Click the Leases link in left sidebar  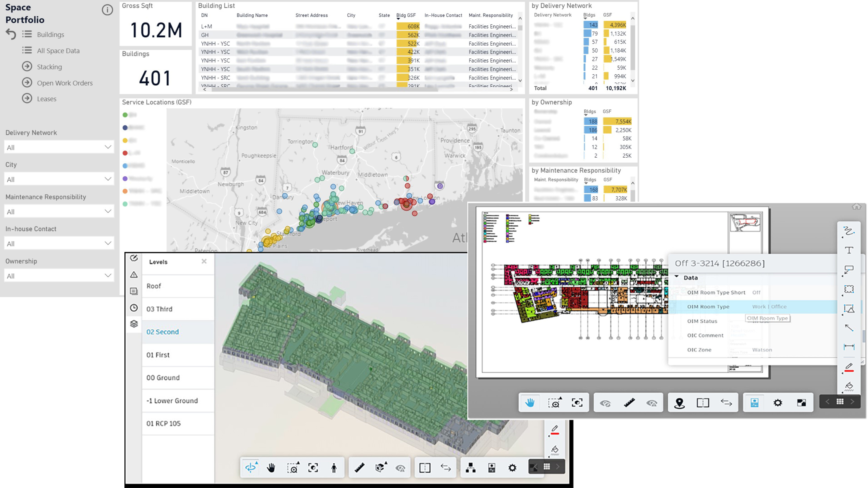[47, 98]
